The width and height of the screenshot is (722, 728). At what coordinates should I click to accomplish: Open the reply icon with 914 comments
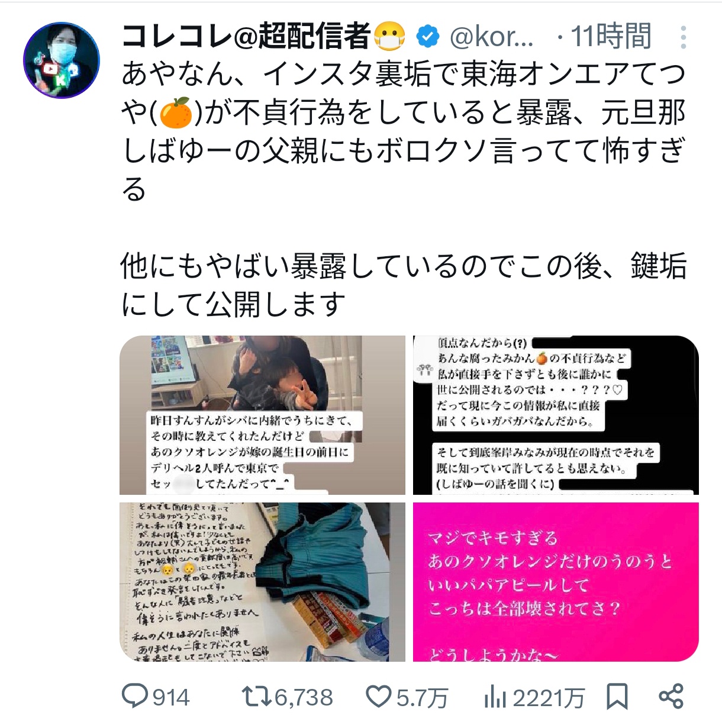(x=135, y=697)
